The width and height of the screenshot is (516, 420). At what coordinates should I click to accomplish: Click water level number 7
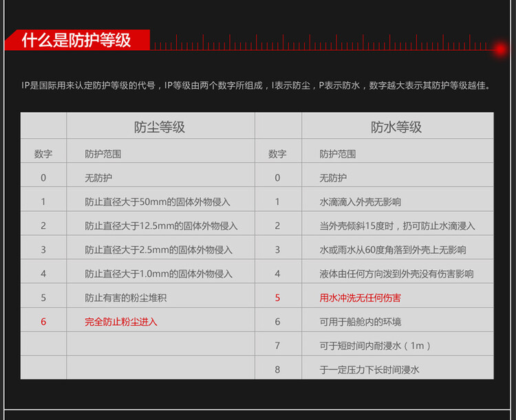coord(277,346)
